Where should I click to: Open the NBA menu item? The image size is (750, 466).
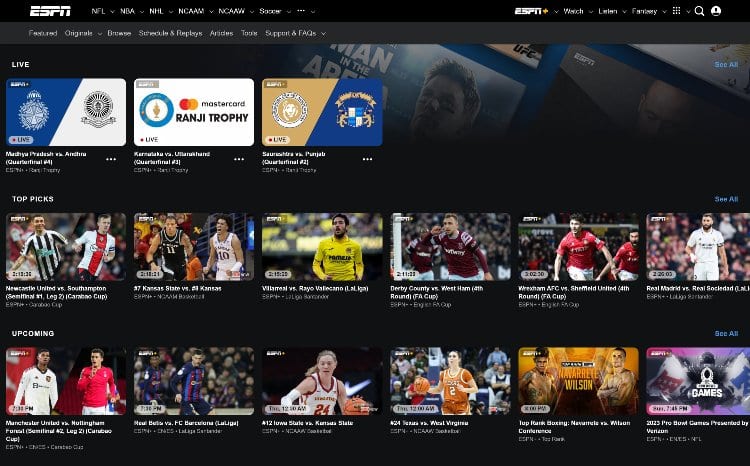127,11
